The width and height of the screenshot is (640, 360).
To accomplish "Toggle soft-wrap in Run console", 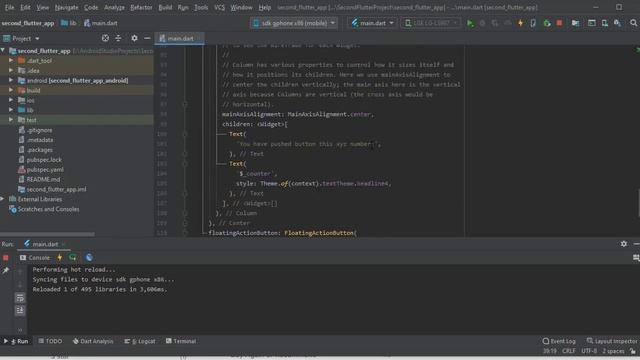I will (x=20, y=298).
